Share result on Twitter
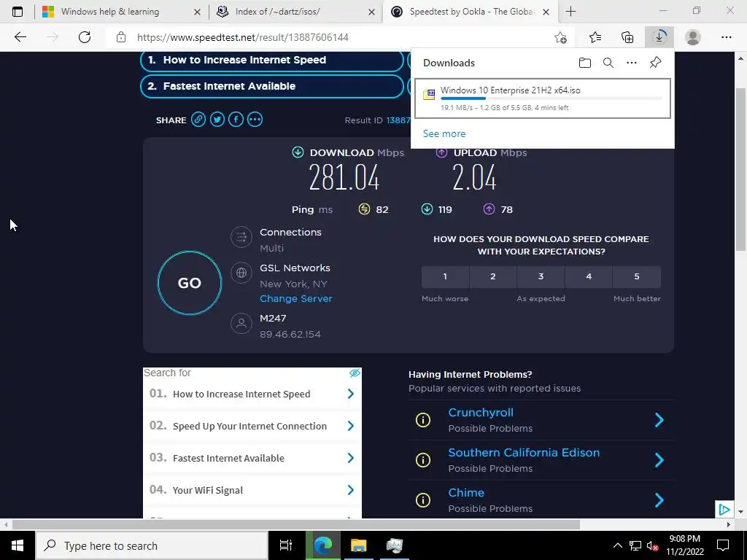747x560 pixels. (x=217, y=120)
